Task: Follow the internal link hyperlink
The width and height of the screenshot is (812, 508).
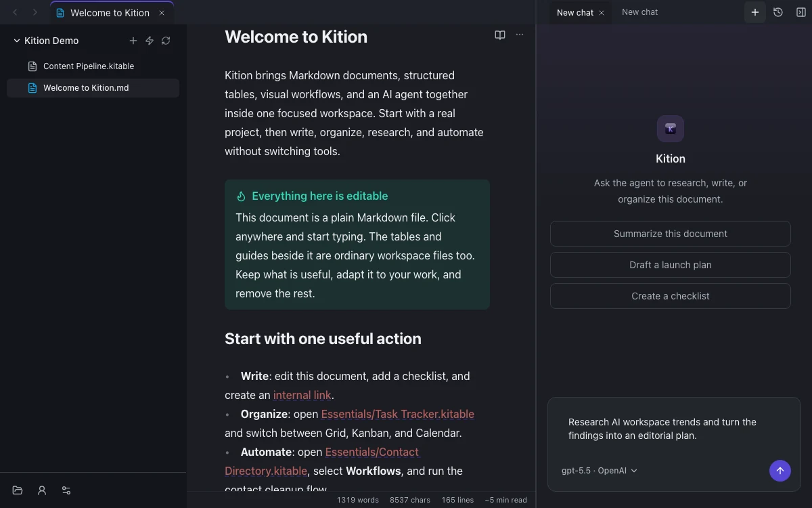Action: [x=302, y=395]
